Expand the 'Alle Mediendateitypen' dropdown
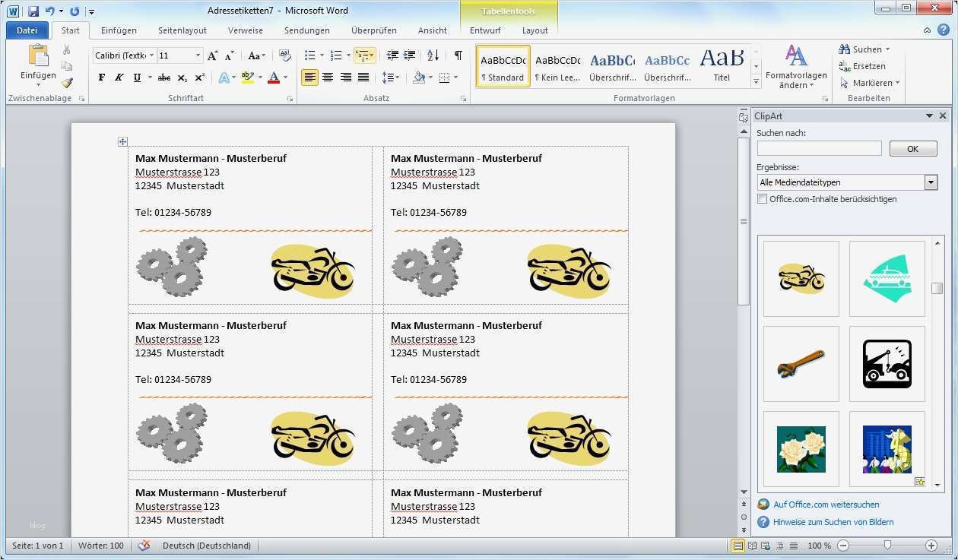Screen dimensions: 958x560 click(x=931, y=182)
